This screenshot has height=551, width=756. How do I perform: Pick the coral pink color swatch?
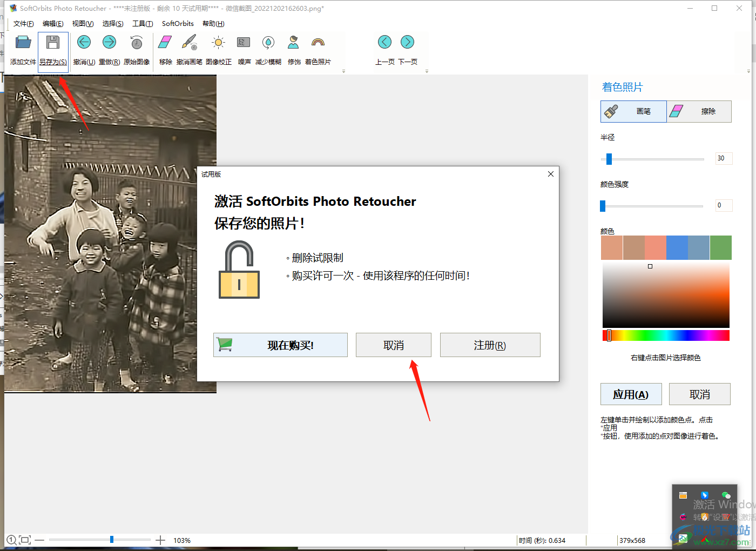click(x=655, y=247)
